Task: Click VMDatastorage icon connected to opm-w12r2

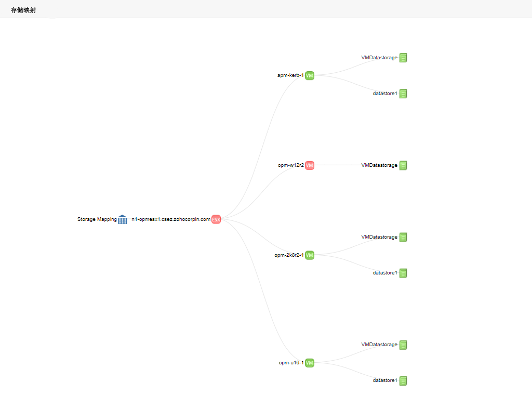Action: [403, 165]
